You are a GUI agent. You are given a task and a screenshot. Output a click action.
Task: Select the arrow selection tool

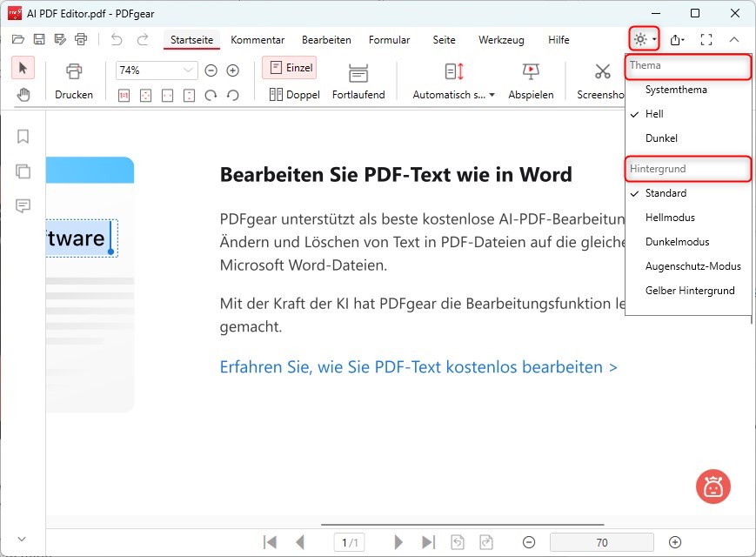pyautogui.click(x=23, y=68)
